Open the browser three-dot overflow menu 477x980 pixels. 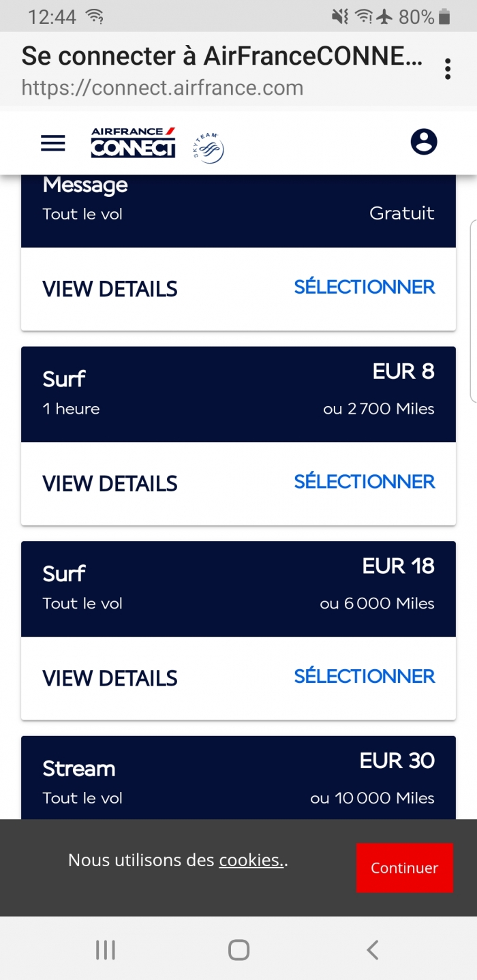(x=448, y=69)
